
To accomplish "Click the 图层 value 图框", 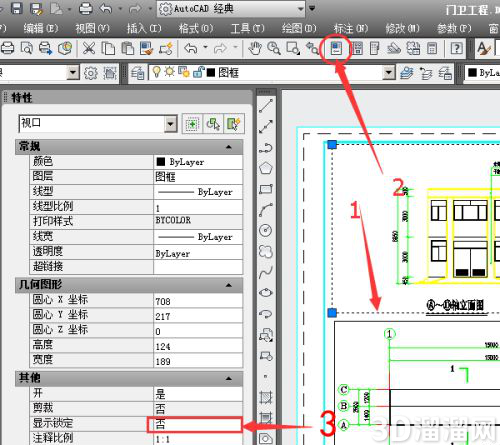I will tap(198, 177).
